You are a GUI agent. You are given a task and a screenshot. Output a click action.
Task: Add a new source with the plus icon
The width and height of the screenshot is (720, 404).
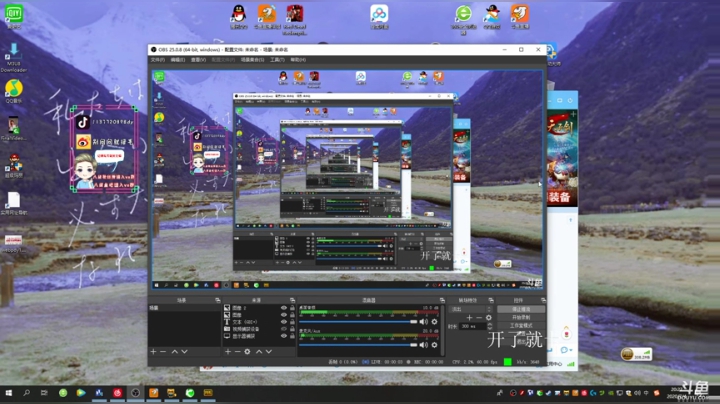coord(228,352)
